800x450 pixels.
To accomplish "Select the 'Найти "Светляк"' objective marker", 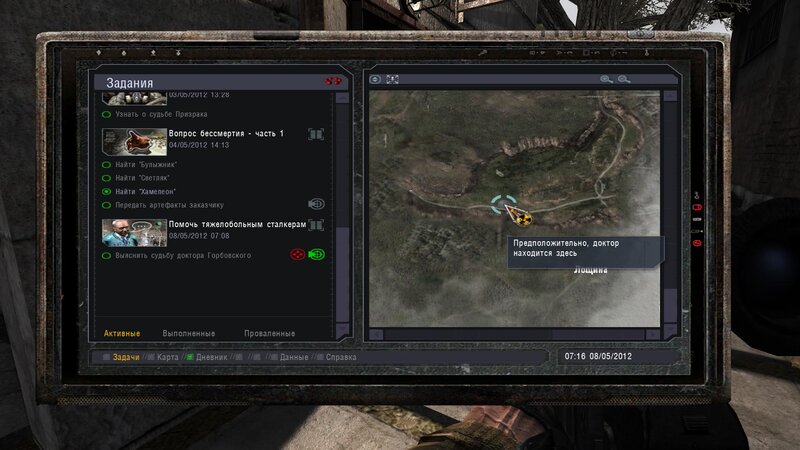I will pos(106,177).
